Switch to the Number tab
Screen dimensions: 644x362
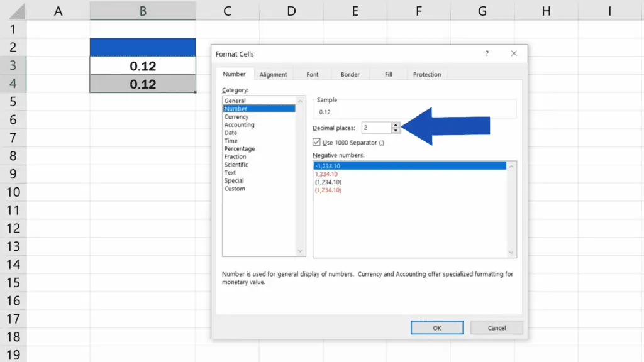234,74
